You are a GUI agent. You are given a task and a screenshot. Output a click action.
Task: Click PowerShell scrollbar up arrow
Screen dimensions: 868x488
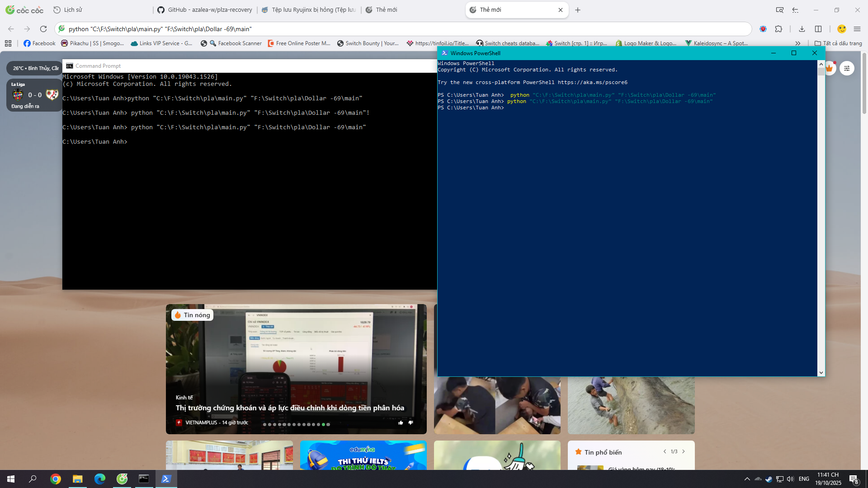821,64
